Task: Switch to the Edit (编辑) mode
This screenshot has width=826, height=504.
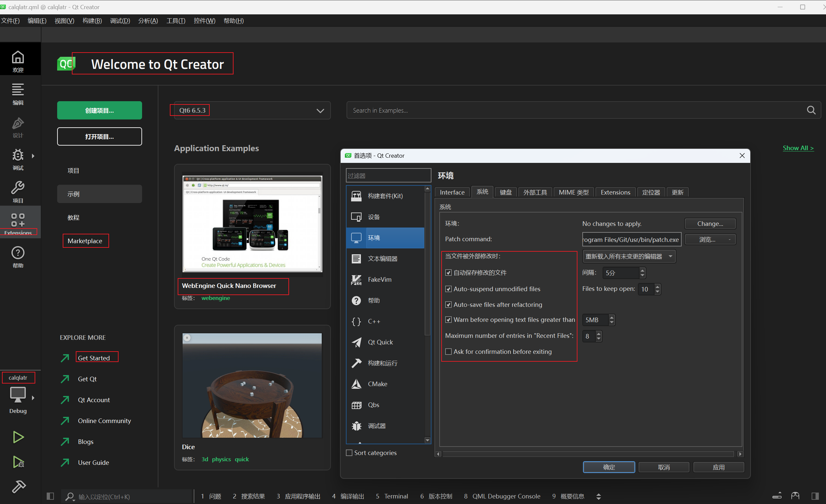Action: pyautogui.click(x=18, y=93)
